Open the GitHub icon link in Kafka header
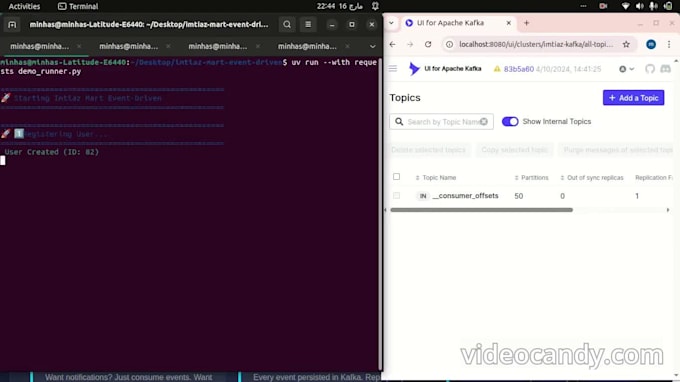Viewport: 680px width, 382px height. pyautogui.click(x=650, y=69)
